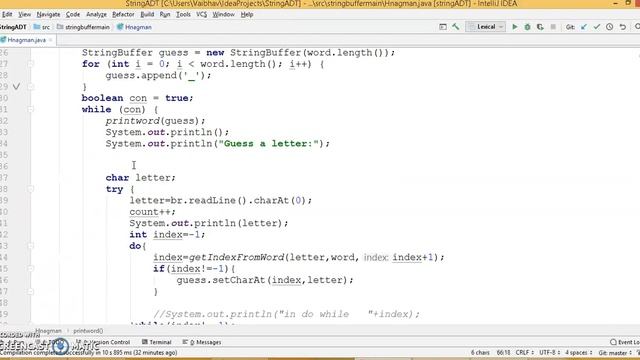
Task: Click the Hnagman class breadcrumb in navigation bar
Action: pos(135,27)
